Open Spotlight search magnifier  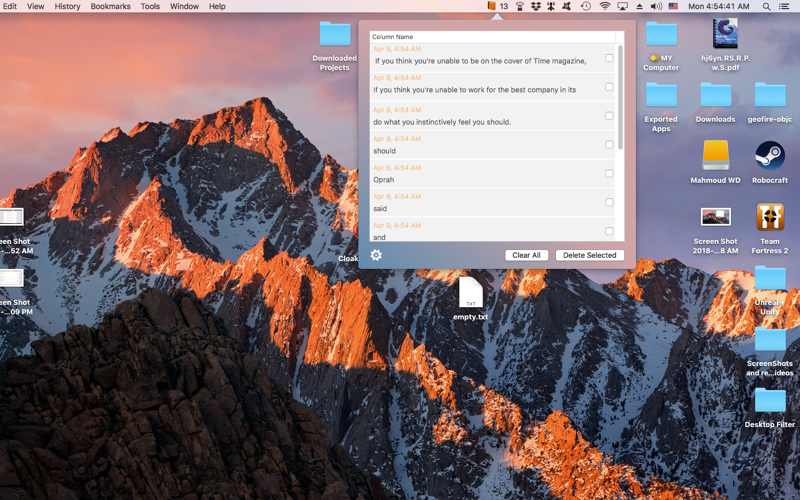767,6
